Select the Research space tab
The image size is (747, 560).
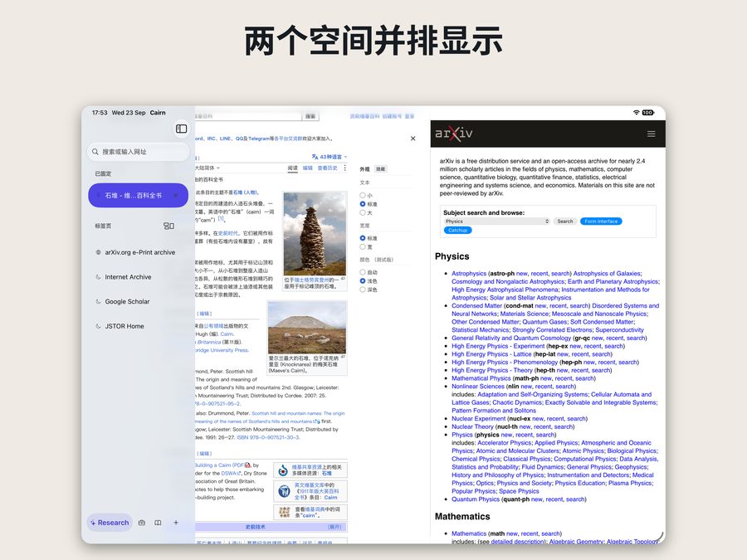point(110,523)
